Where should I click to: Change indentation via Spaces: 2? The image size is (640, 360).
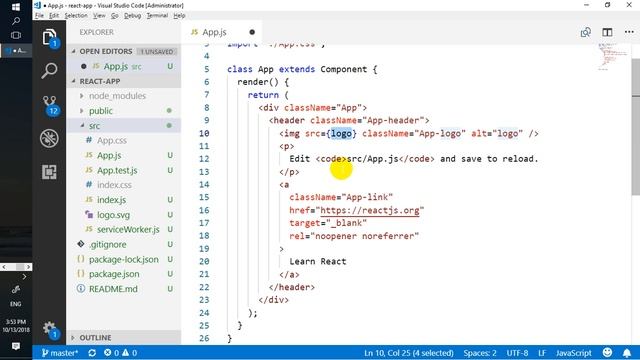(480, 353)
